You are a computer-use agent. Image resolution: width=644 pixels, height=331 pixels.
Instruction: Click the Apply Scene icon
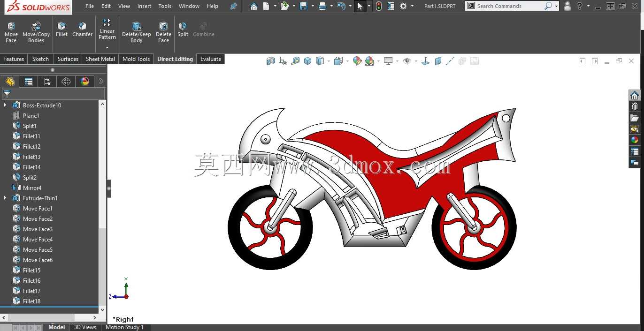coord(369,61)
